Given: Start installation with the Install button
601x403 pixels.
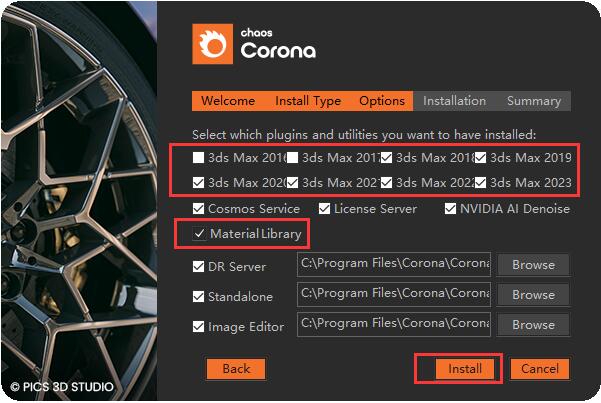Looking at the screenshot, I should (x=465, y=369).
